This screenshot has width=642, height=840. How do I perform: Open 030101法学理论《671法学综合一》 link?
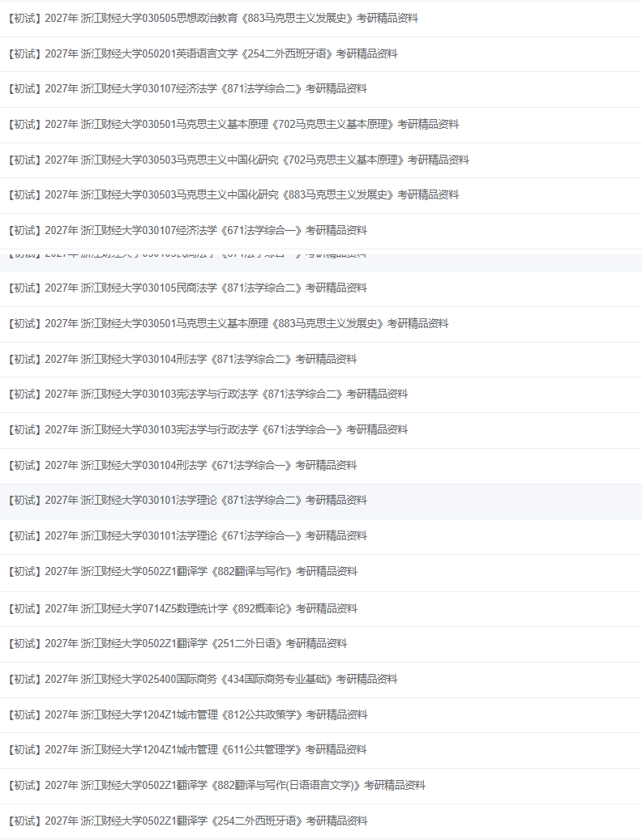187,535
